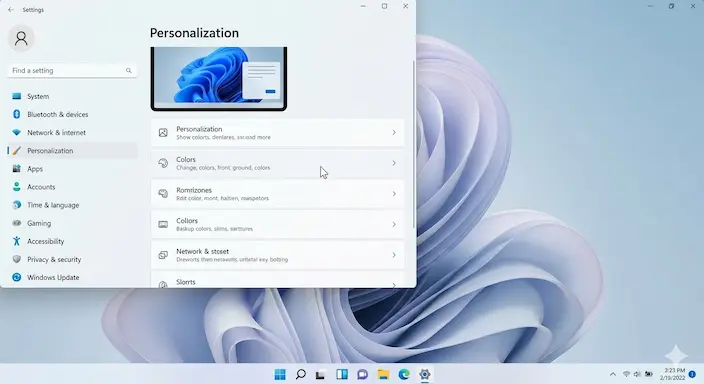Click the icon on Network & stoset row

tap(163, 255)
